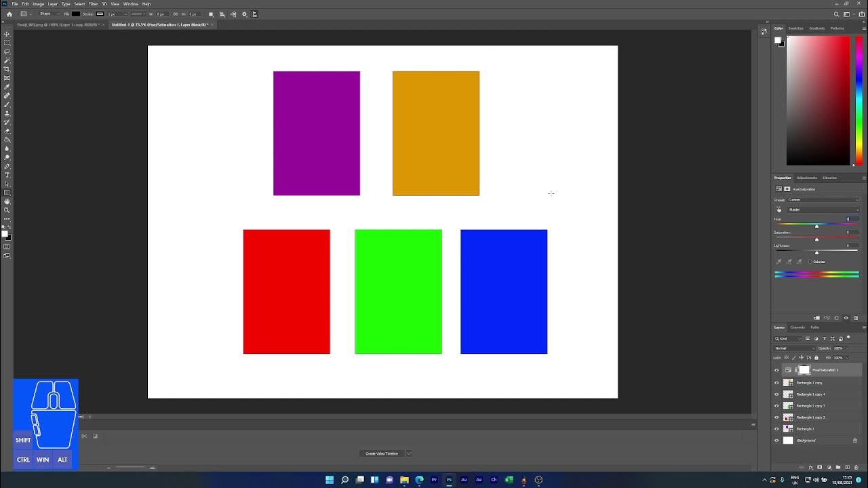This screenshot has height=488, width=868.
Task: Open the layer Fill dropdown arrow
Action: click(848, 358)
